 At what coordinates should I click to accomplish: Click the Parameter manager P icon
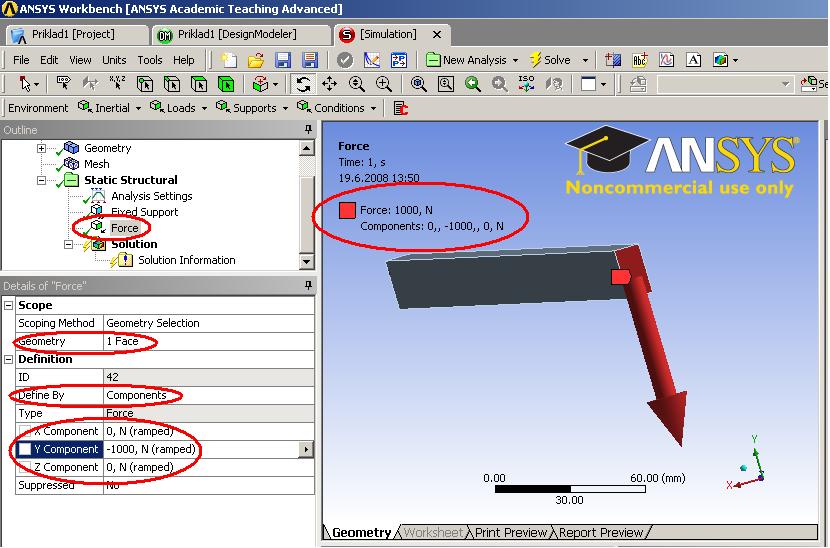click(x=399, y=60)
